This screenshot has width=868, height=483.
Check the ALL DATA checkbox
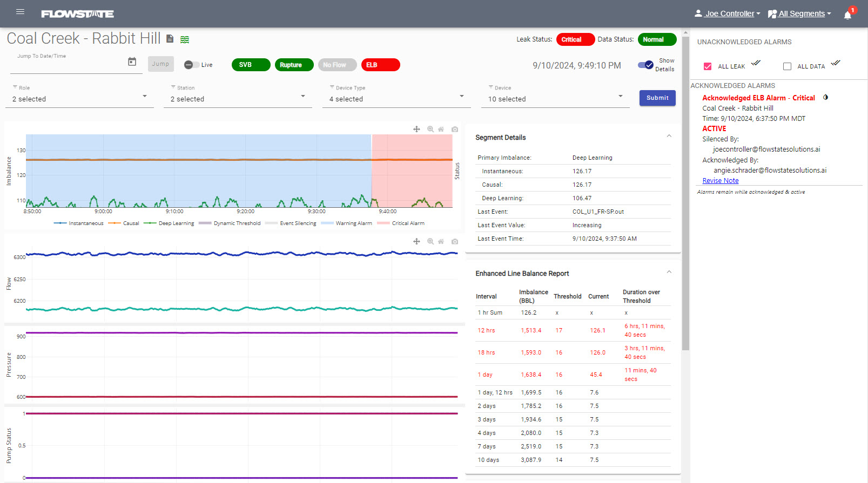click(x=787, y=66)
